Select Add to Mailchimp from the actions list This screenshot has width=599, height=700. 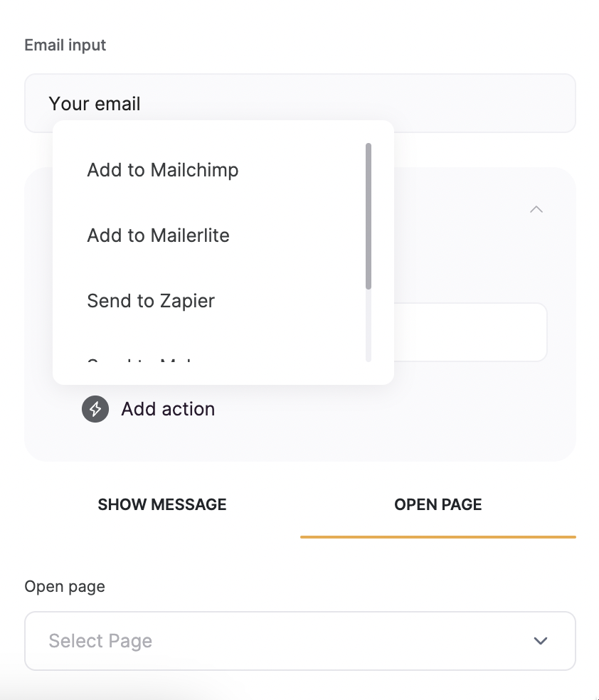point(162,169)
